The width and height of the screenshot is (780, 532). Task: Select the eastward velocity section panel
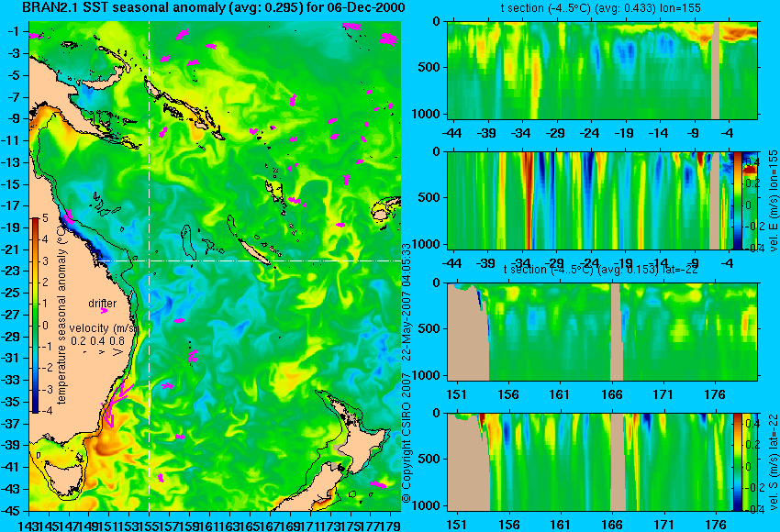[x=590, y=200]
